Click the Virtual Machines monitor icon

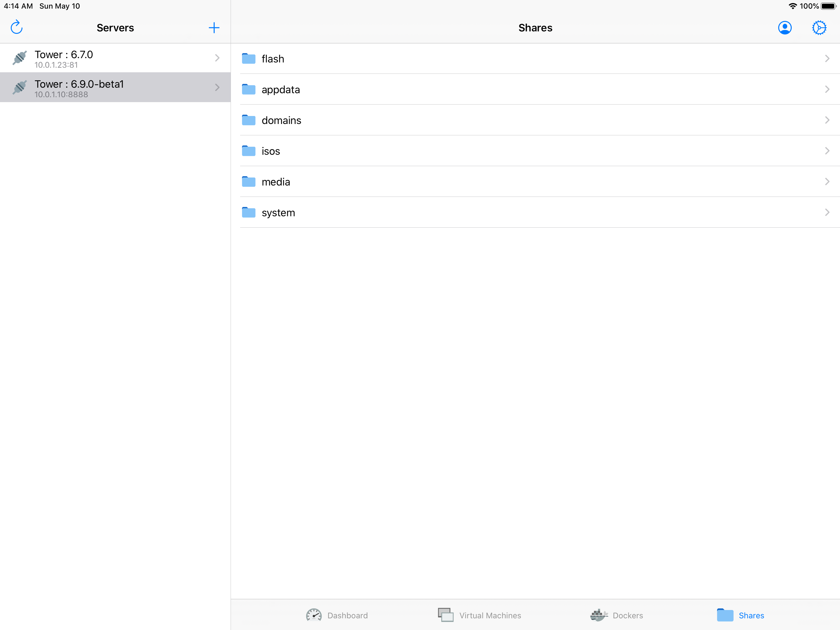click(446, 615)
